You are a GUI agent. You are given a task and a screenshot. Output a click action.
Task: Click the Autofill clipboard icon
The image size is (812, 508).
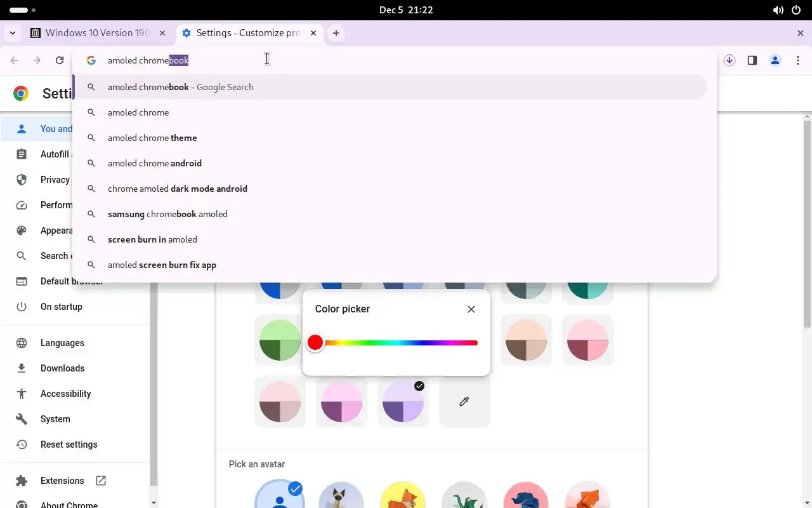22,154
